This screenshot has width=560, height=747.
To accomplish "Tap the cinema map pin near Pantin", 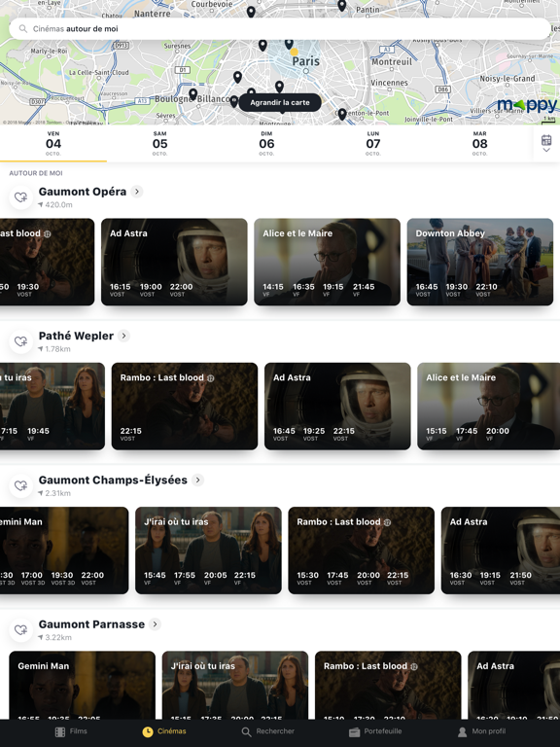I will 341,6.
